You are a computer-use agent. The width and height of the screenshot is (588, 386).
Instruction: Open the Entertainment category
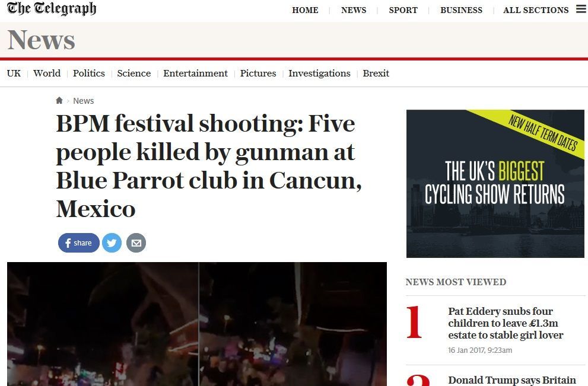click(195, 73)
